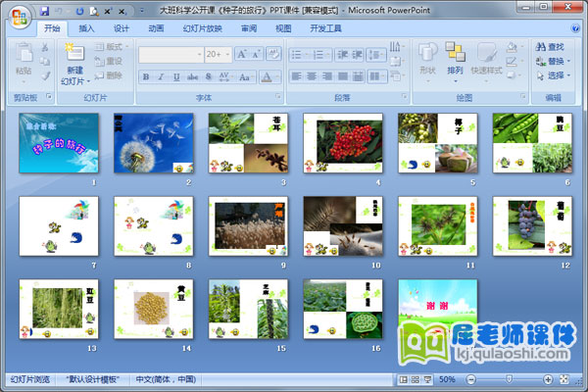Click the Clear Formatting icon

pyautogui.click(x=273, y=54)
